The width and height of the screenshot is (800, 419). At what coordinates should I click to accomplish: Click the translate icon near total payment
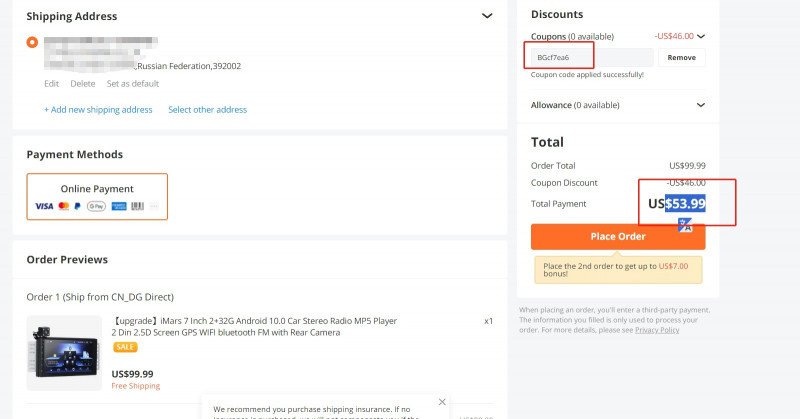(685, 225)
